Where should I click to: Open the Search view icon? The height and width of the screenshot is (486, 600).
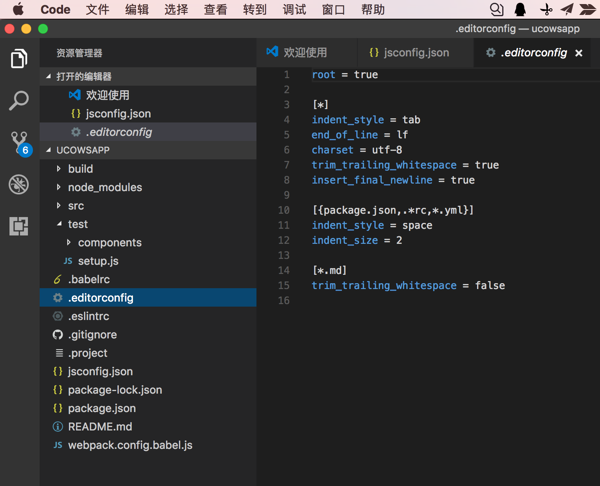pos(19,101)
